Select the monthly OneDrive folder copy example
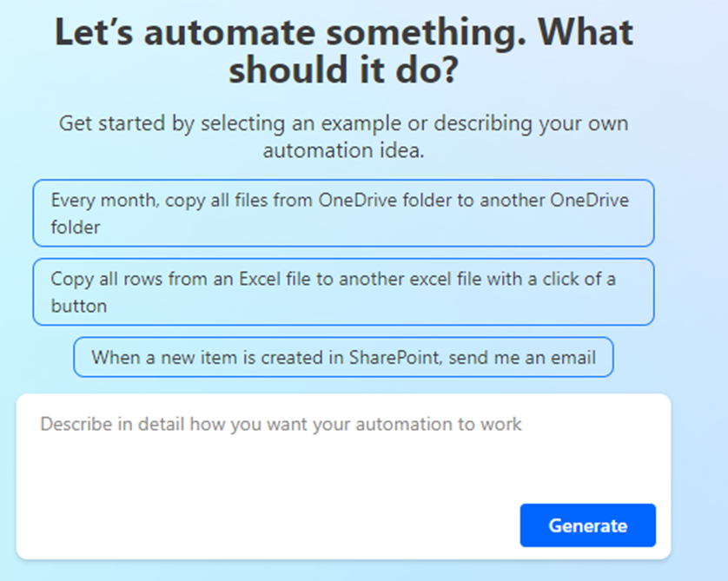The width and height of the screenshot is (728, 581). click(x=343, y=214)
